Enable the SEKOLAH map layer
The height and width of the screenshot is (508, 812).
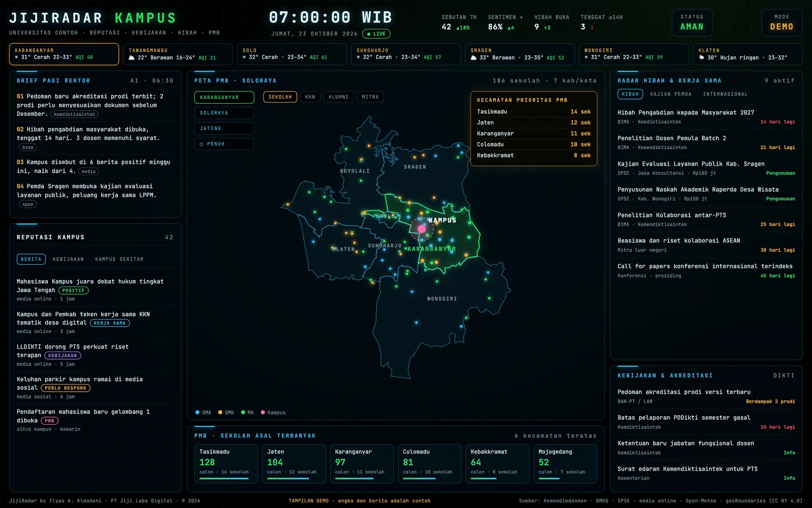[280, 97]
